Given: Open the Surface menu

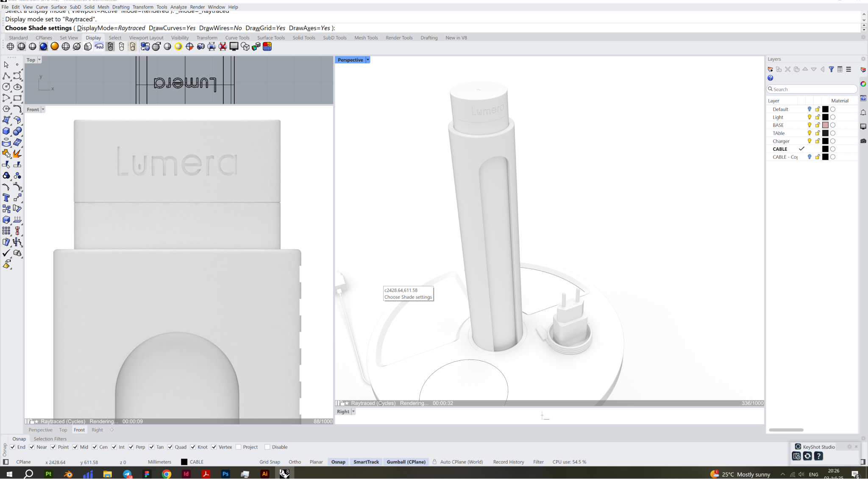Looking at the screenshot, I should pos(58,7).
